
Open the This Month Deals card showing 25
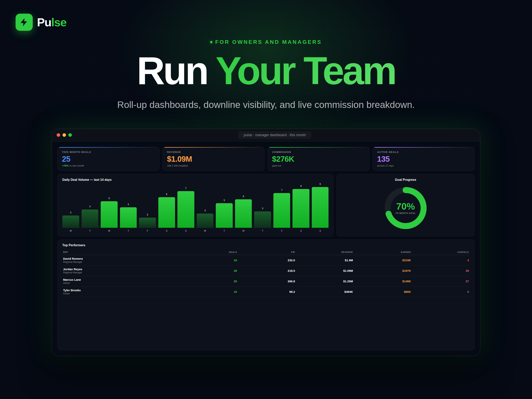pyautogui.click(x=108, y=159)
